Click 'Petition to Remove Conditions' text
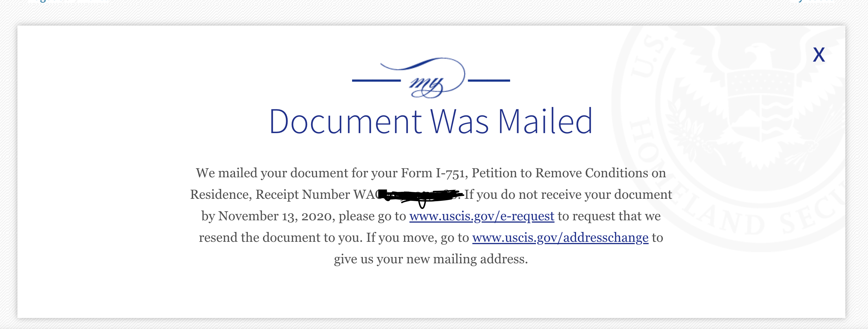The height and width of the screenshot is (329, 868). (559, 173)
